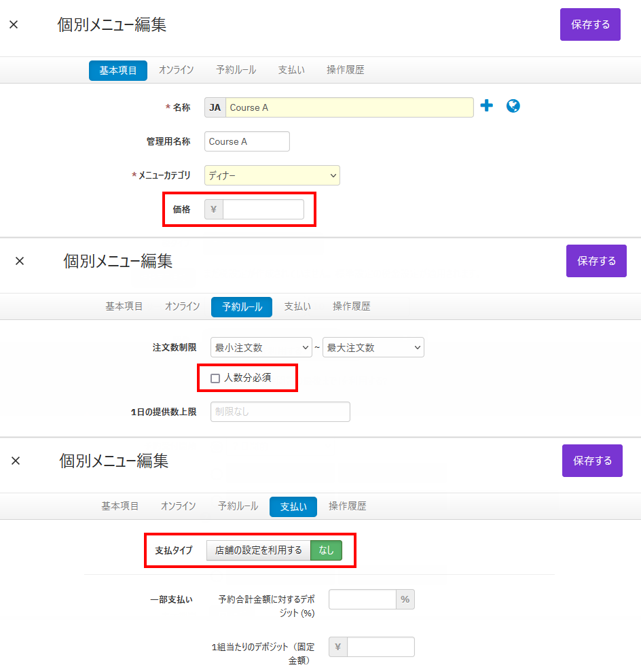The height and width of the screenshot is (672, 641).
Task: Enable the 人数分必須 checkbox
Action: 215,378
